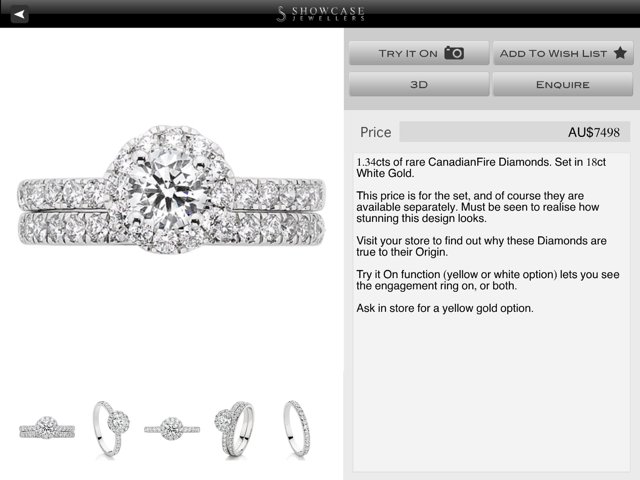The height and width of the screenshot is (480, 640).
Task: Select the first ring set front thumbnail
Action: [47, 429]
